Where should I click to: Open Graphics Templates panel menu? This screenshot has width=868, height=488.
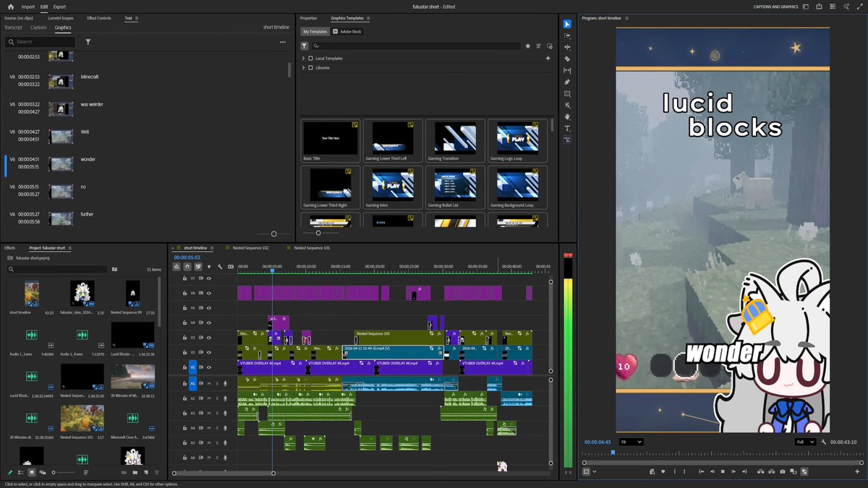tap(368, 18)
